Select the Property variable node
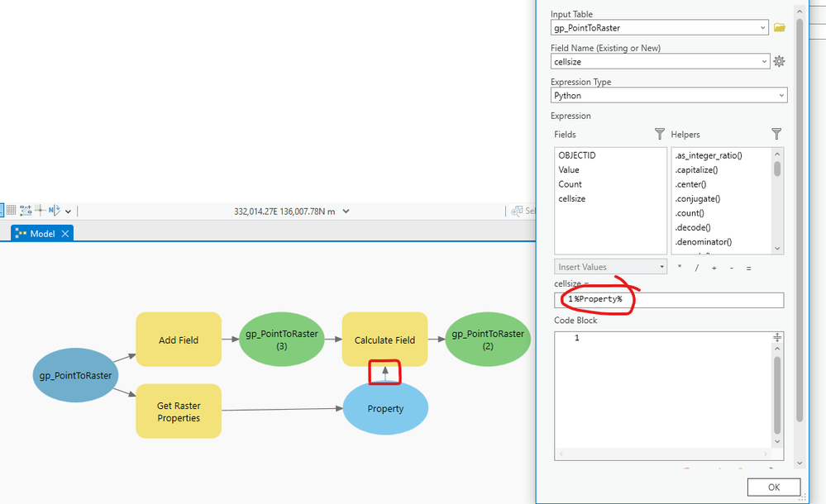 click(385, 408)
